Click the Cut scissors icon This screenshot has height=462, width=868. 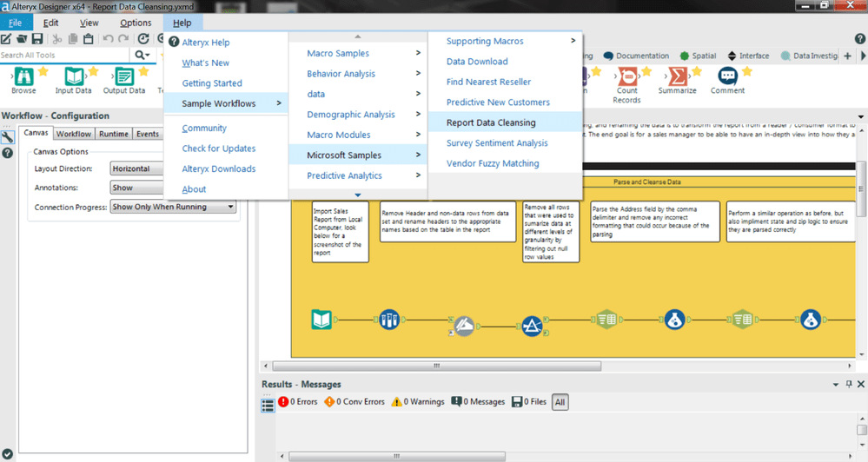56,39
